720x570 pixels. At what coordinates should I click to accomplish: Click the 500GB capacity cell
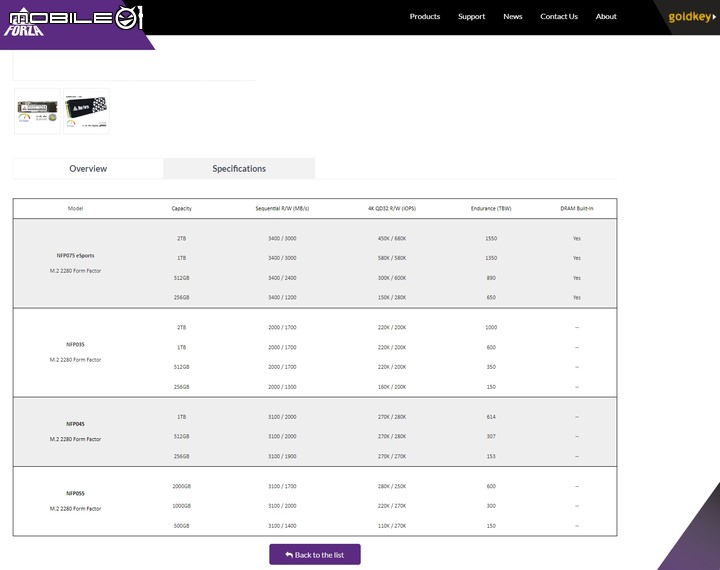(181, 526)
